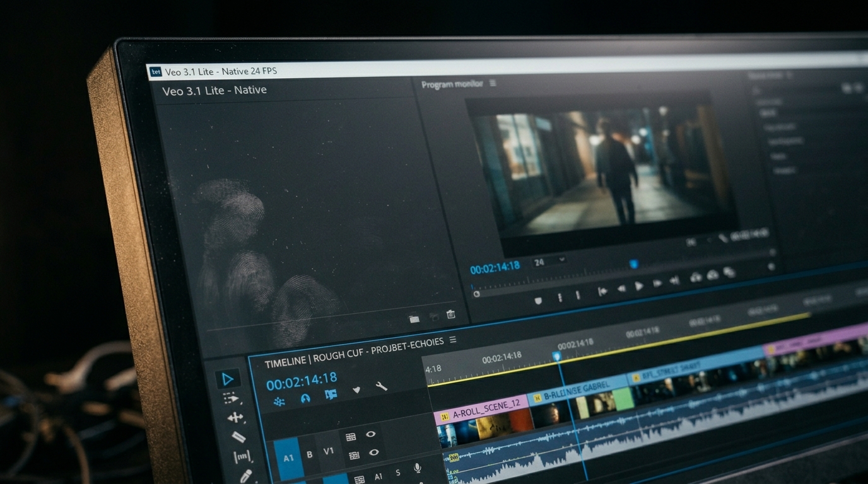Click the Lift button in Program monitor

point(696,277)
